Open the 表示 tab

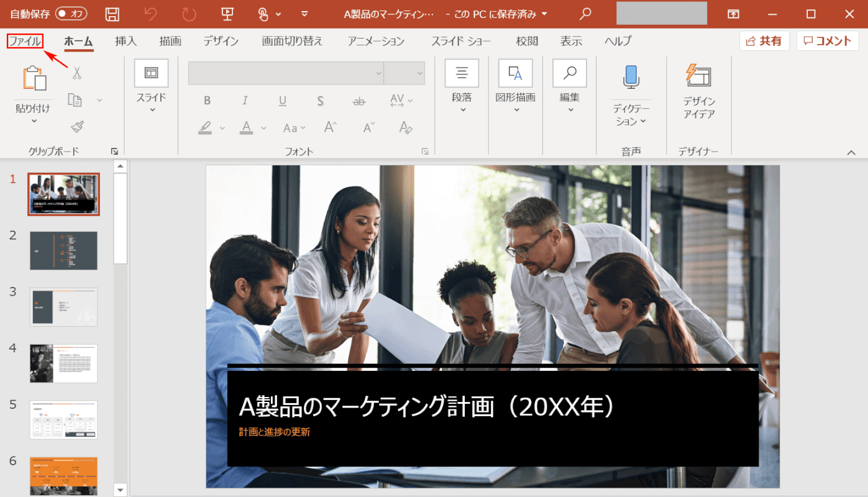571,42
